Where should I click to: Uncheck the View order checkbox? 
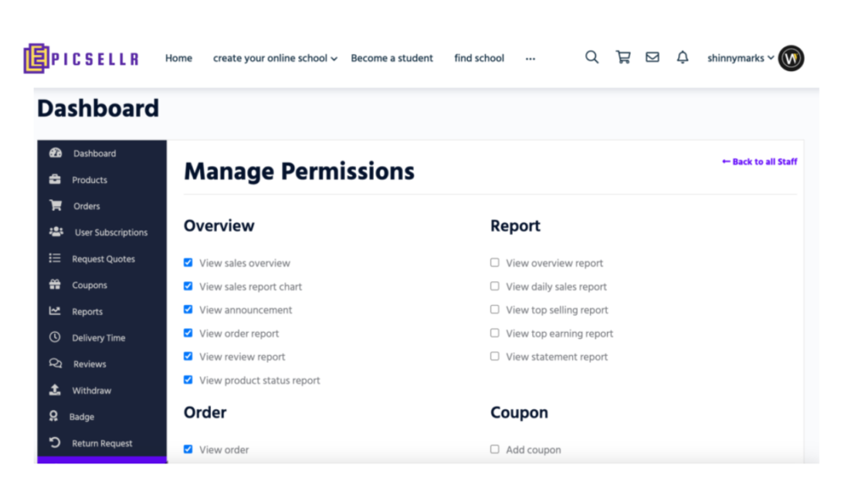click(x=188, y=449)
